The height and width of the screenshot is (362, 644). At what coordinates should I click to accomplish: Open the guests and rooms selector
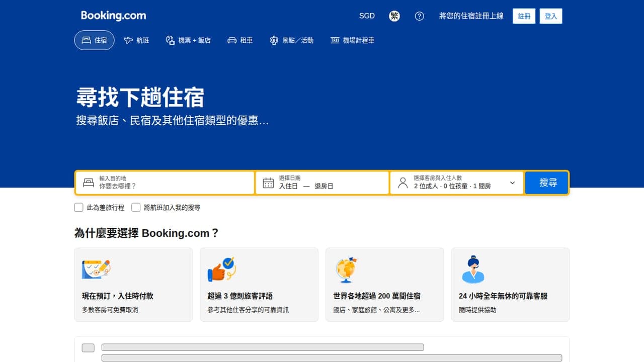coord(457,183)
